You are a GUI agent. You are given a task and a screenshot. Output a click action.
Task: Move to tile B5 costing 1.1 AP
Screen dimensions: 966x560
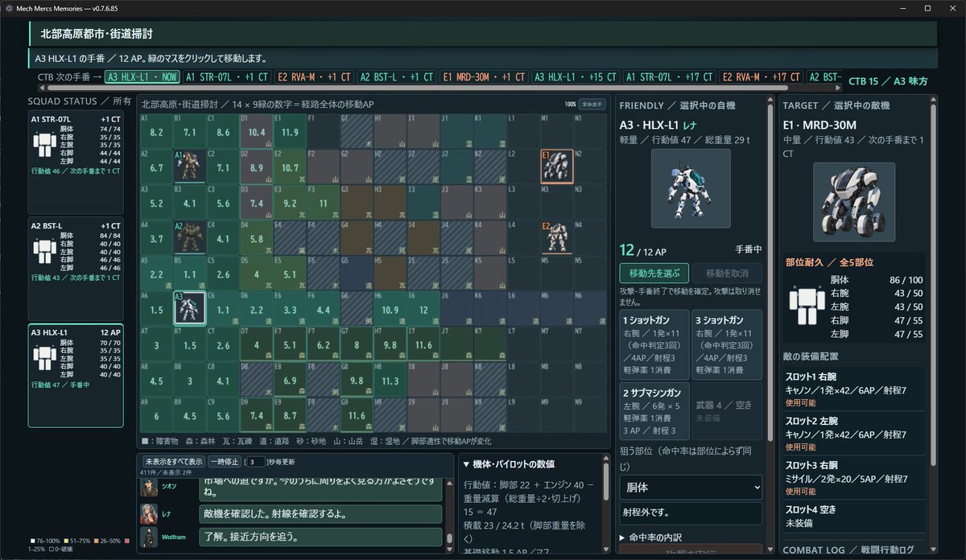189,273
